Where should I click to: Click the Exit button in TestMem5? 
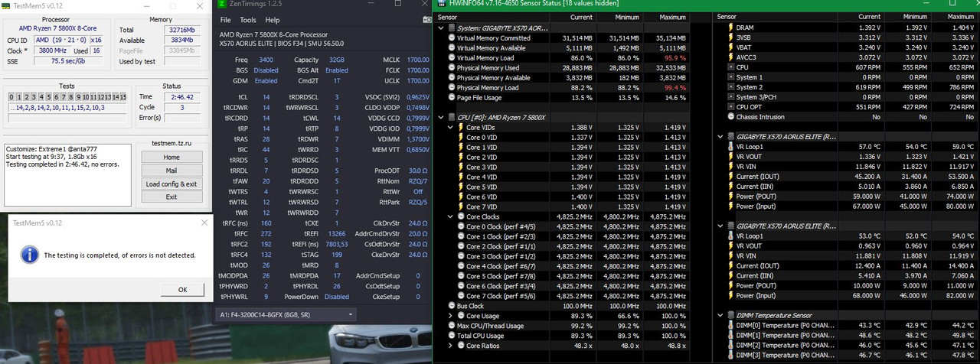click(x=171, y=197)
